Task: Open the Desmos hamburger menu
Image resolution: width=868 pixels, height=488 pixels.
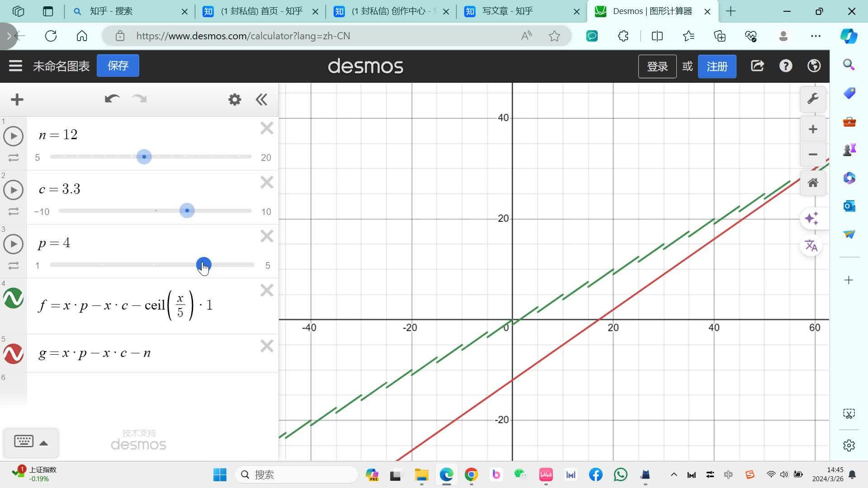Action: coord(15,66)
